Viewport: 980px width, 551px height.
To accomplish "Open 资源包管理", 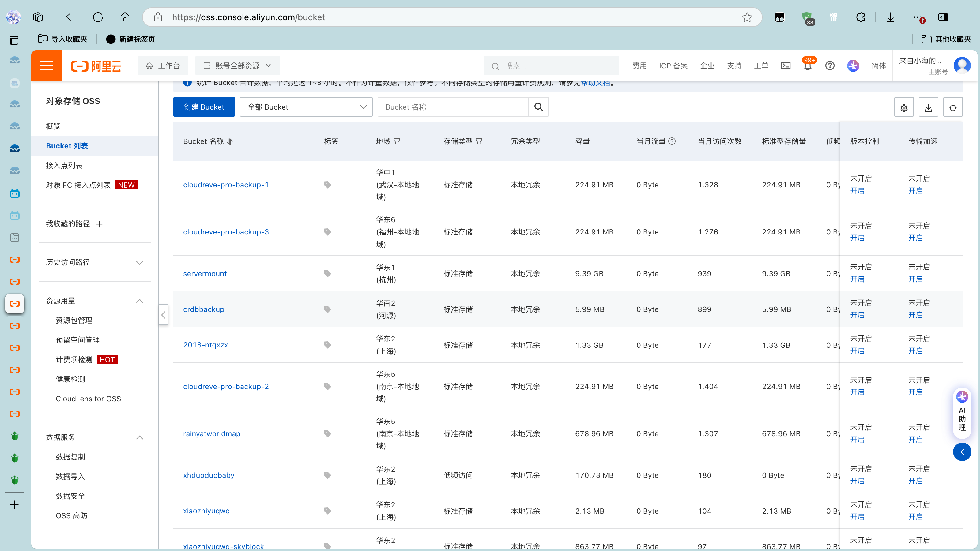I will point(74,320).
